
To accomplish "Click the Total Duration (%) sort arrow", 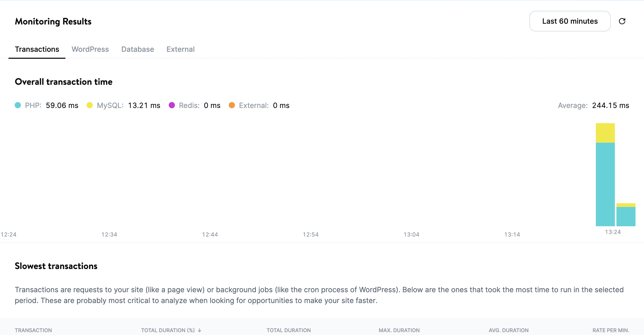I will click(x=199, y=330).
